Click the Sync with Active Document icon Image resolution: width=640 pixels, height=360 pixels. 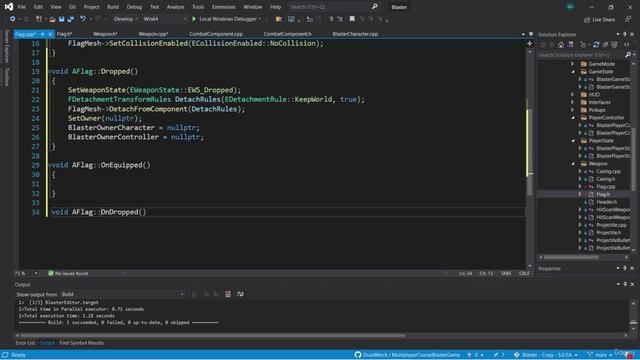click(596, 44)
